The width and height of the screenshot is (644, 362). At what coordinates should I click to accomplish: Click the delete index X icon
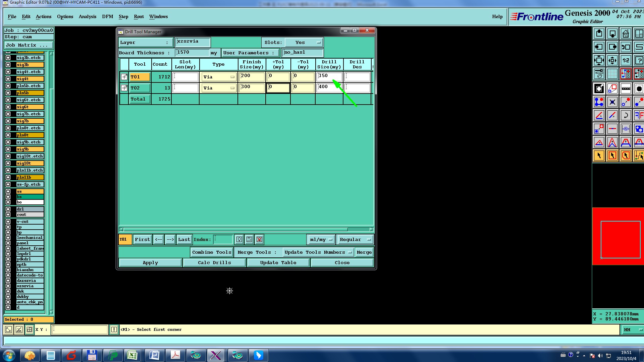point(259,239)
